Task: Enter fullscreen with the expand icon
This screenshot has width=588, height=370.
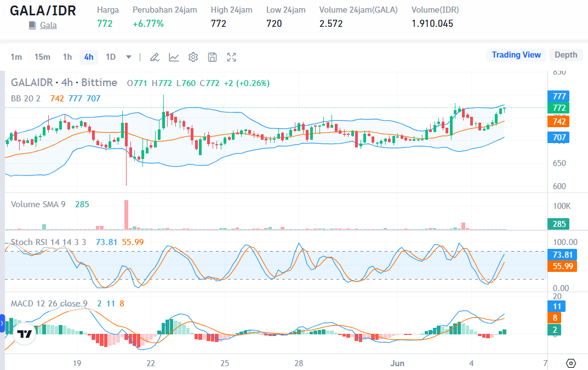Action: click(x=231, y=56)
